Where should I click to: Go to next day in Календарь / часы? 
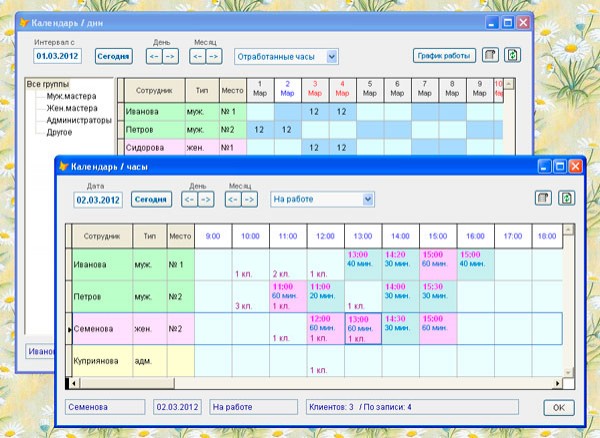coord(205,200)
